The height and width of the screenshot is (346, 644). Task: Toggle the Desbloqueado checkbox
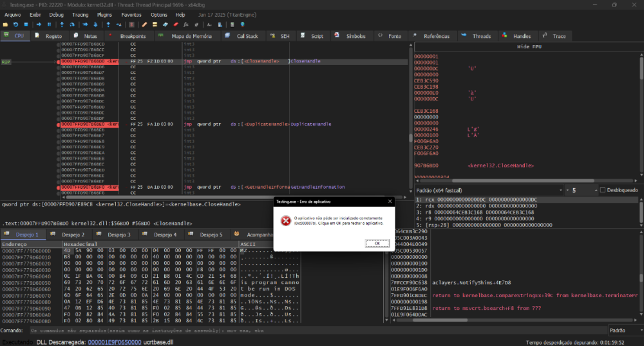[603, 191]
